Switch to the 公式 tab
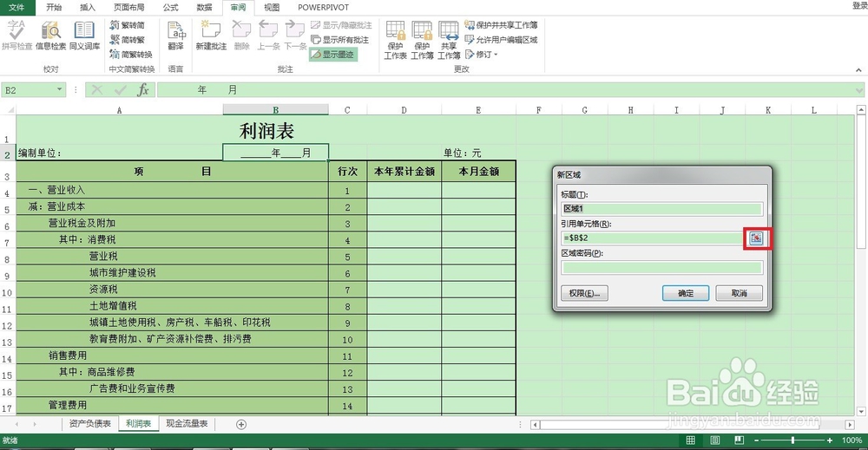The width and height of the screenshot is (868, 450). click(170, 7)
